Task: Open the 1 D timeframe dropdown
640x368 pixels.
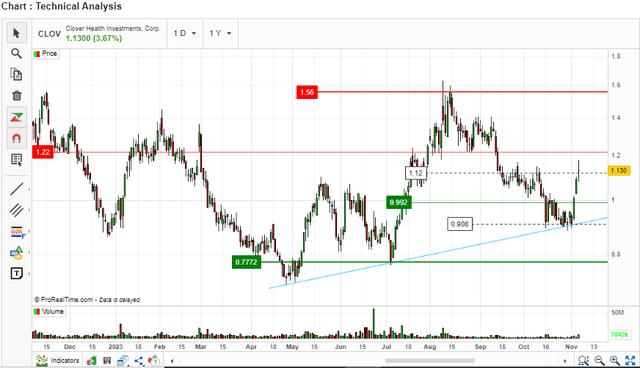Action: 184,33
